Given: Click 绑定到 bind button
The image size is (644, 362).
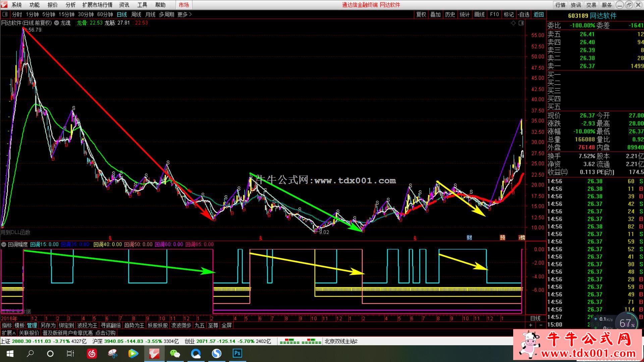Looking at the screenshot, I should pos(66,325).
